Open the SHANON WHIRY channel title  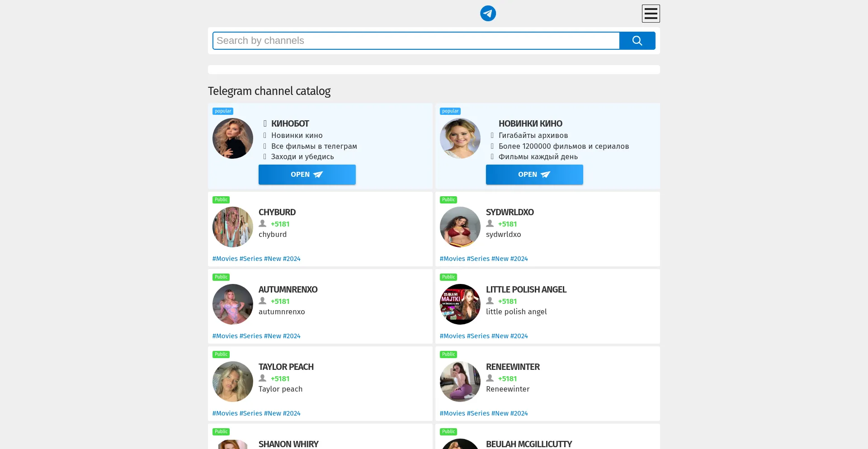[288, 444]
